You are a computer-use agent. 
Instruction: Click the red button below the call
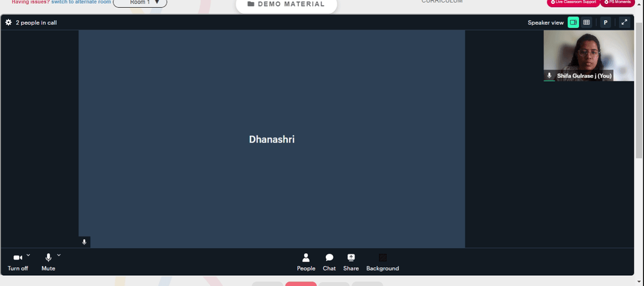(x=301, y=284)
